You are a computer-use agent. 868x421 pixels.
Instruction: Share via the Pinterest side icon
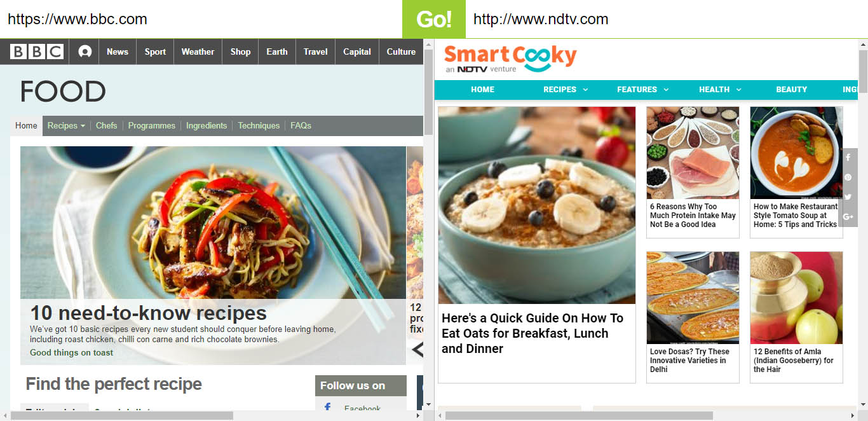coord(848,177)
